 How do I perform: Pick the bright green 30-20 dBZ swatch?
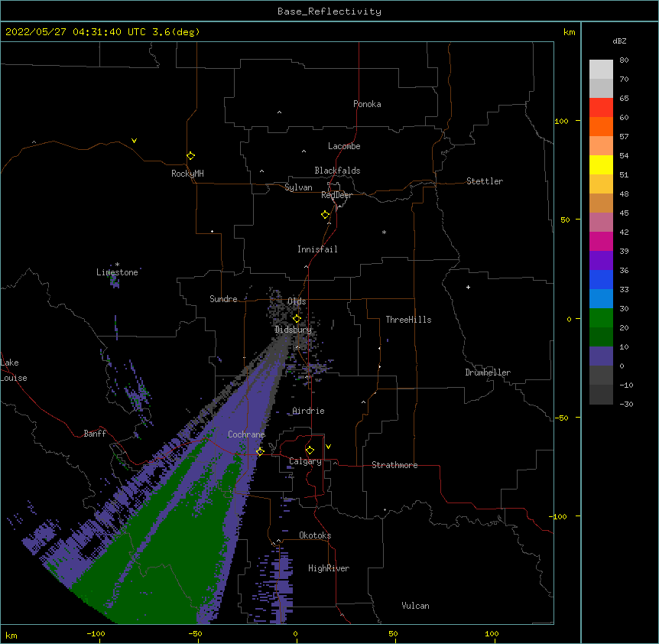[x=601, y=318]
